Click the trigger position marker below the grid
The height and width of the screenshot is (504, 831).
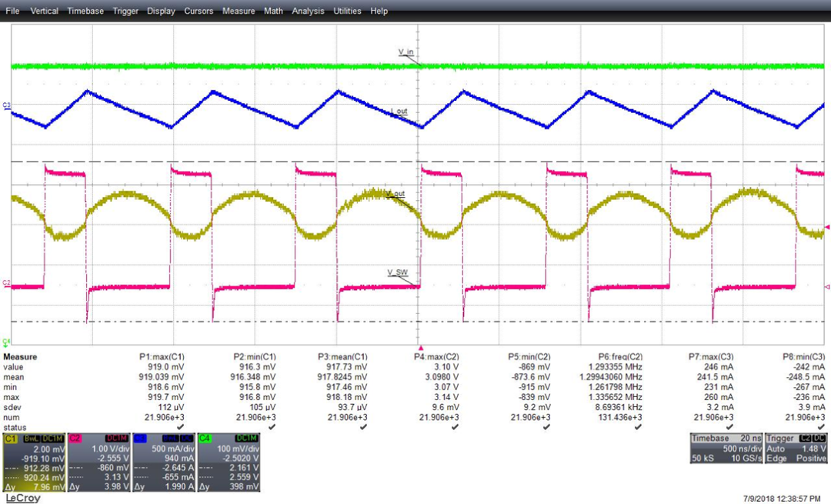(x=421, y=348)
